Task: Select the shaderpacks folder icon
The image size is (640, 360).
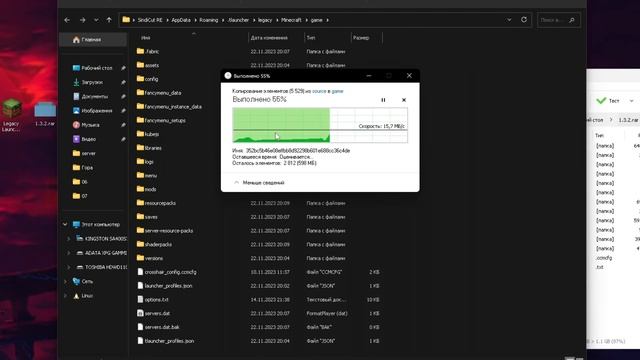Action: [x=140, y=244]
